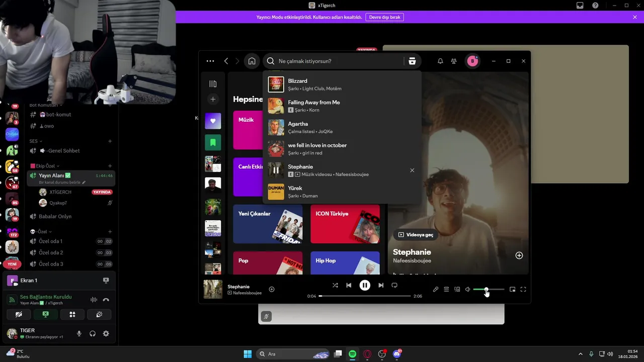Set channel status Bir kanal durumu belirle

coord(62,183)
